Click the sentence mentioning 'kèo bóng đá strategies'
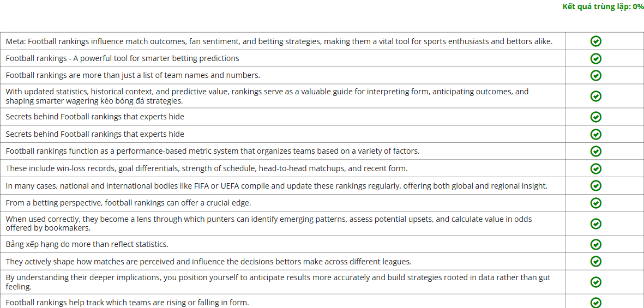 coord(267,96)
